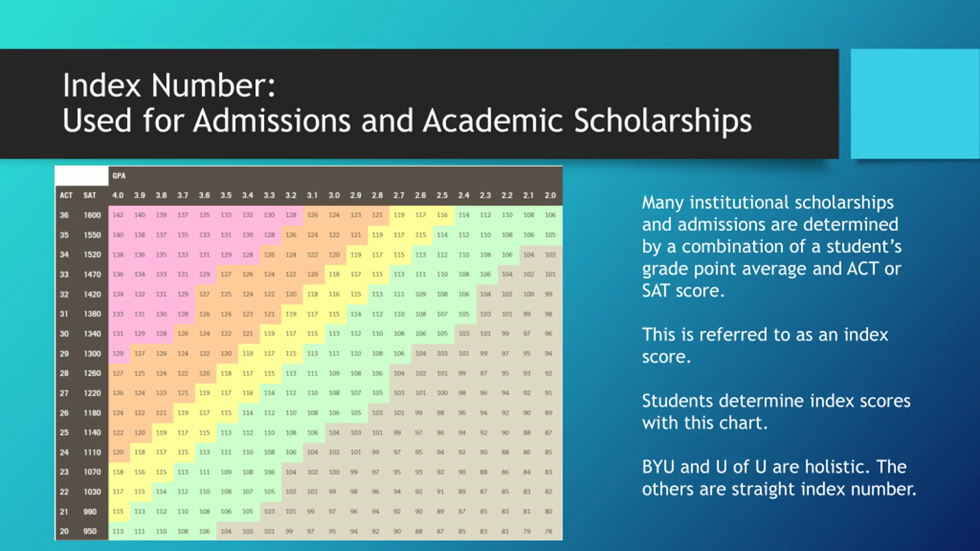
Task: Select the 'BYU and U of U are holistic' paragraph
Action: click(x=779, y=478)
